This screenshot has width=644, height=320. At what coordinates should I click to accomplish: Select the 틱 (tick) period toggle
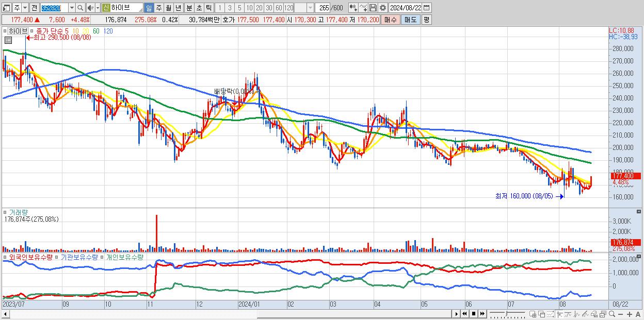point(208,8)
